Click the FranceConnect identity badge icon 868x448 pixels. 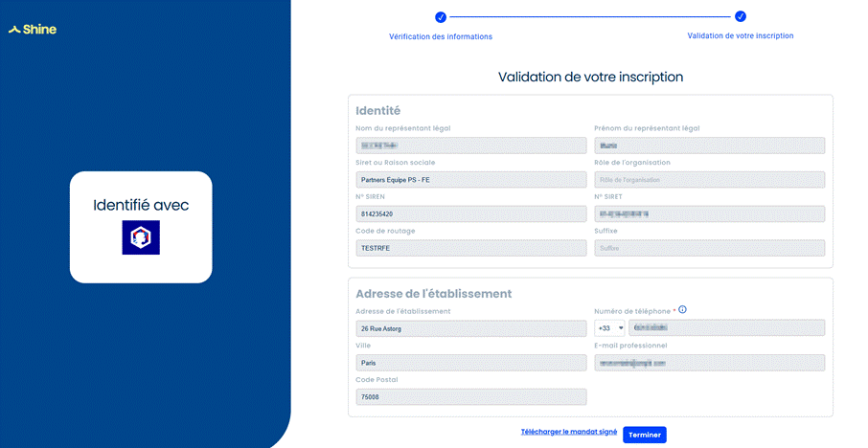pyautogui.click(x=141, y=237)
